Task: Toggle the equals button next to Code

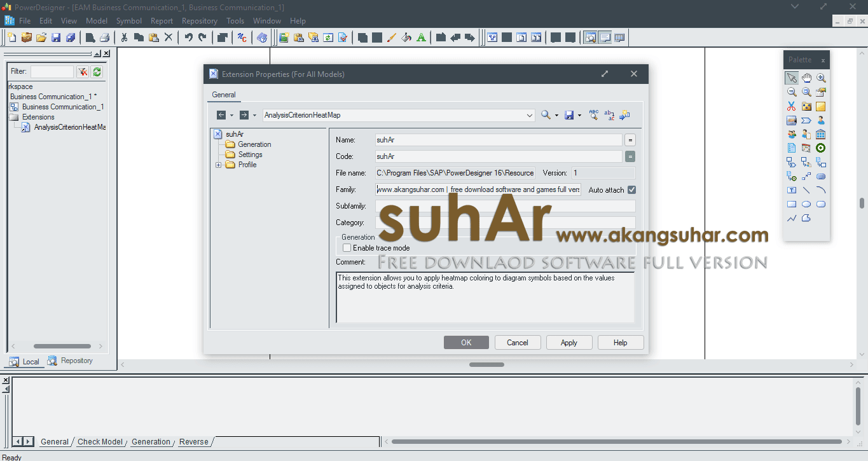Action: [x=630, y=156]
